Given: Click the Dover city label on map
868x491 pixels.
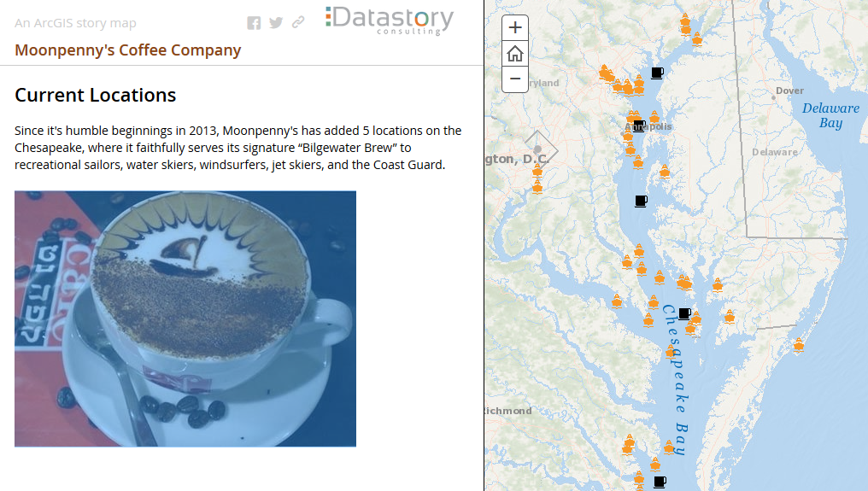Looking at the screenshot, I should click(790, 91).
